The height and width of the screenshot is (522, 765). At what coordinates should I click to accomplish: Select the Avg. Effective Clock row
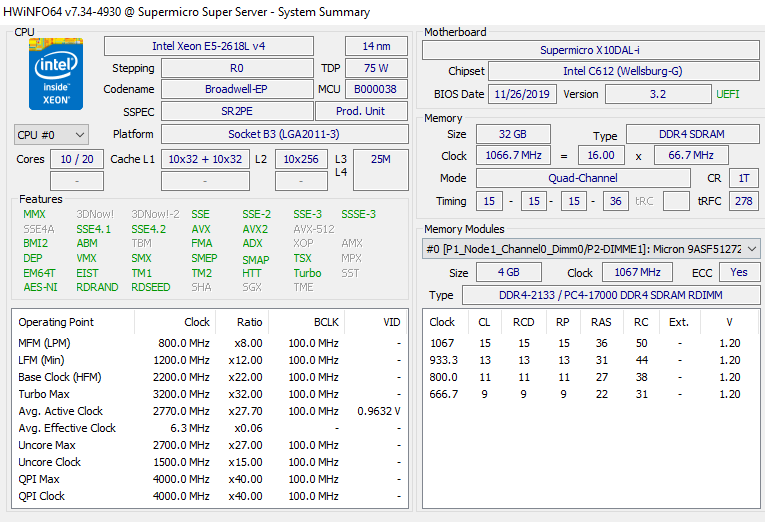210,428
